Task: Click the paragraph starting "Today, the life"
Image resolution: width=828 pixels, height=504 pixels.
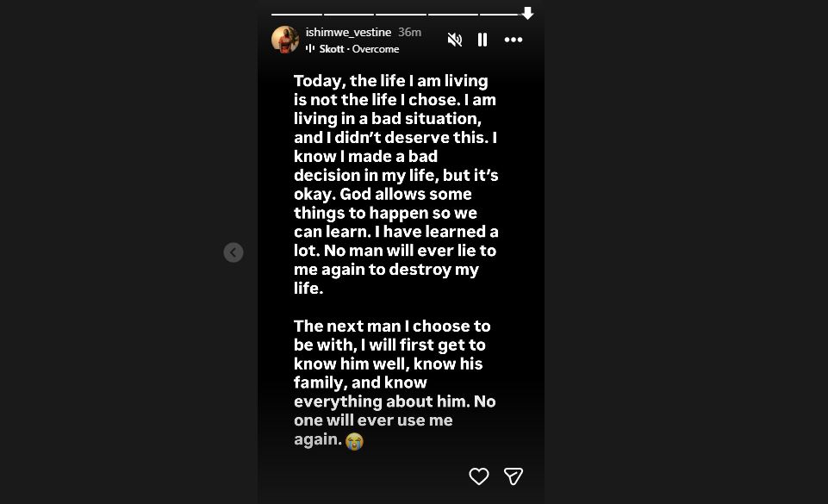Action: (395, 184)
